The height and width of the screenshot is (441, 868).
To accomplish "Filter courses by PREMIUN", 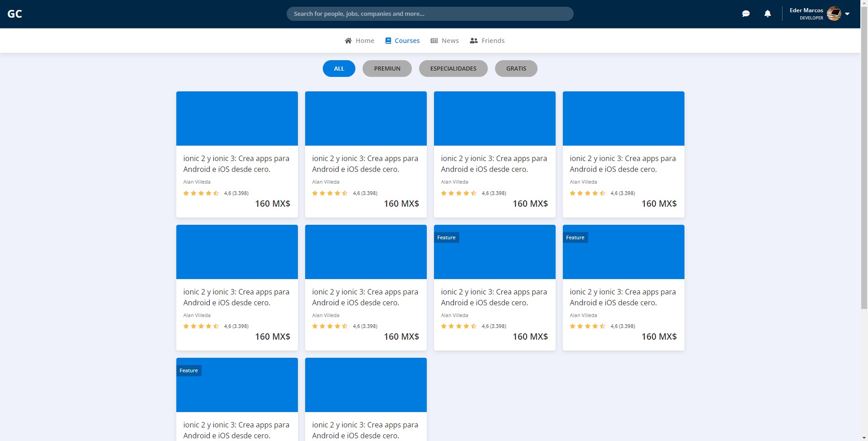I will [x=387, y=69].
